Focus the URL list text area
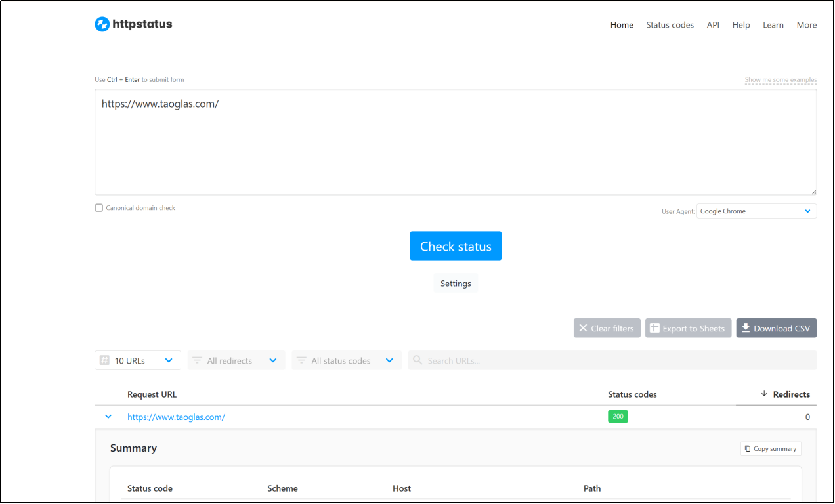835x504 pixels. [456, 142]
